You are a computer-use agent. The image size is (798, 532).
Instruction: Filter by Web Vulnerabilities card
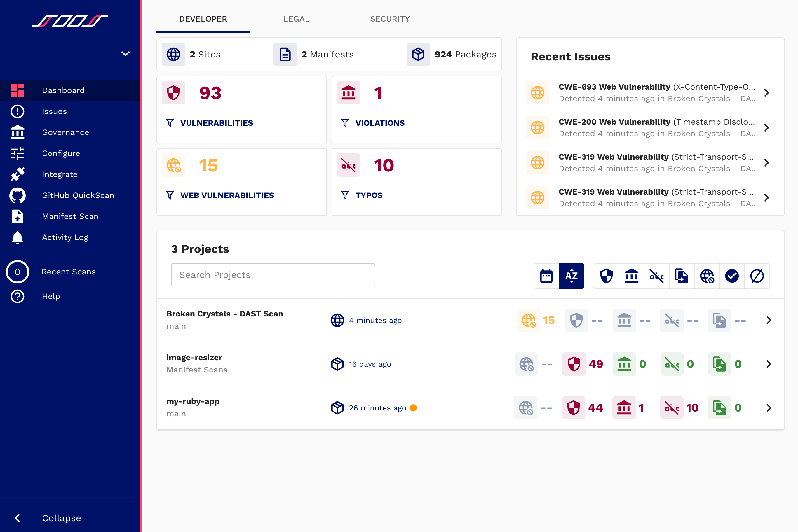pos(227,195)
